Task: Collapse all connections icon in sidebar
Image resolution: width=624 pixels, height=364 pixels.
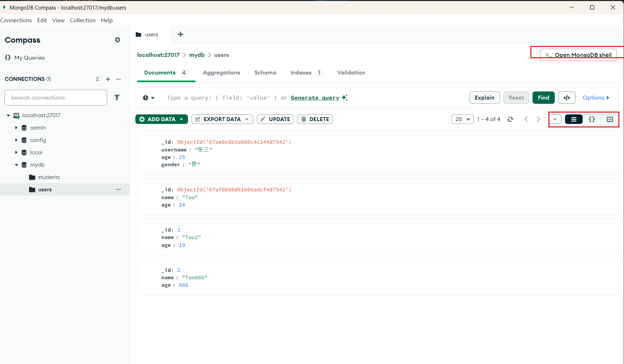Action: coord(98,79)
